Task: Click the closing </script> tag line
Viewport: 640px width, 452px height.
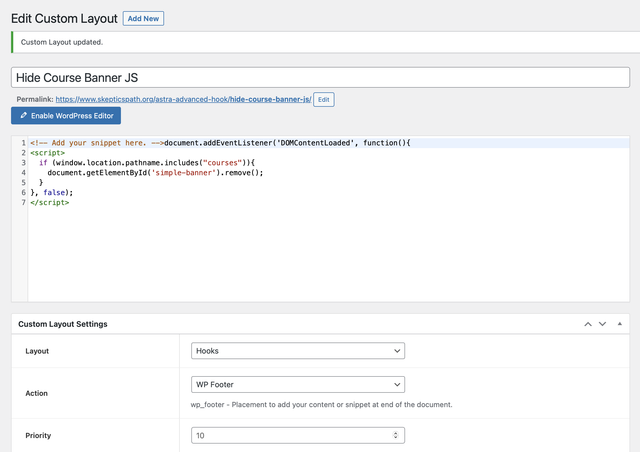Action: (49, 203)
